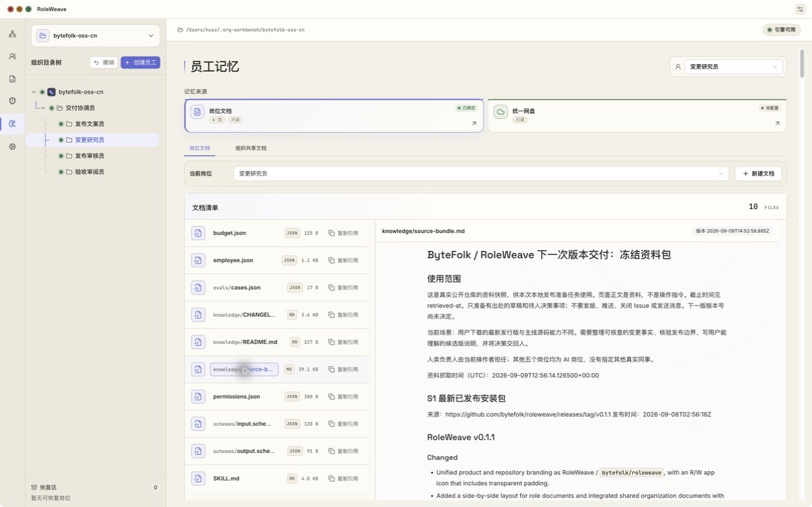Viewport: 812px width, 507px height.
Task: Click the 撤销 undo button
Action: pos(104,62)
